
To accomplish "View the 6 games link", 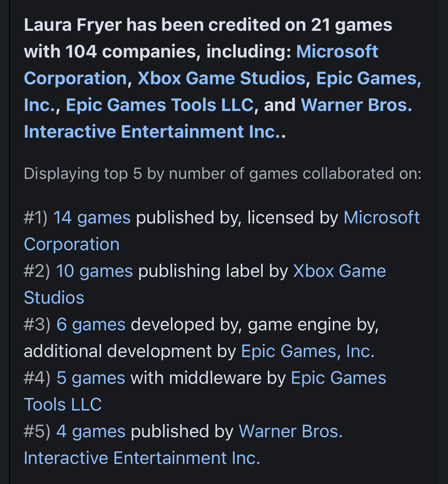I will pos(91,325).
